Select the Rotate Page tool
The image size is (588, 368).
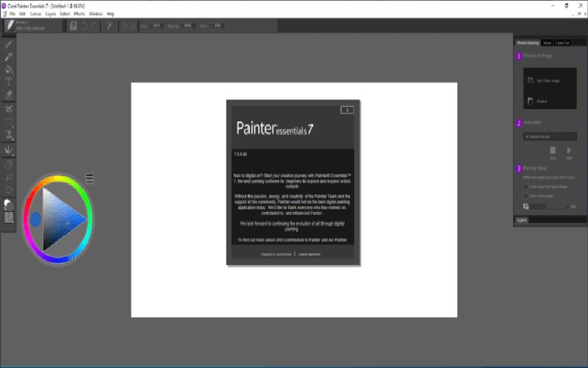click(9, 190)
